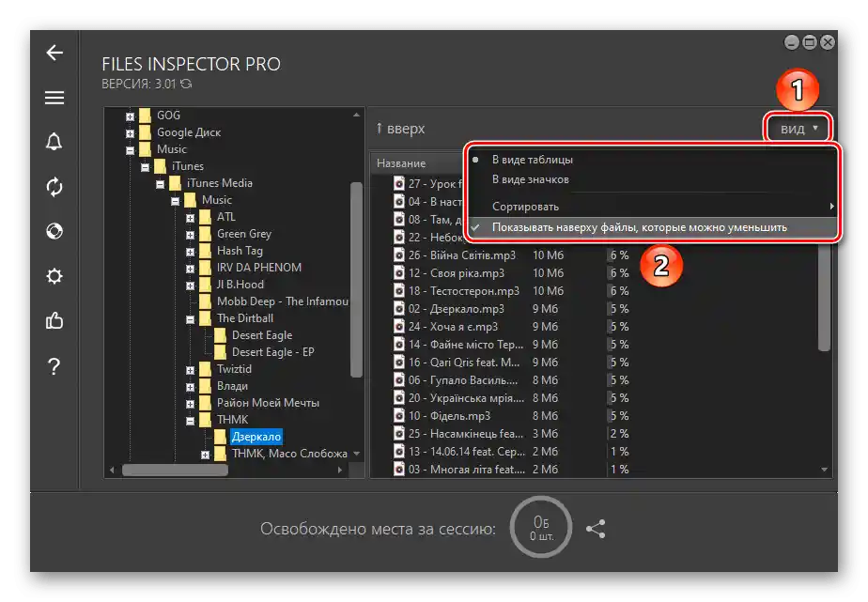Click the refresh arrows sidebar icon
868x602 pixels.
(x=54, y=187)
